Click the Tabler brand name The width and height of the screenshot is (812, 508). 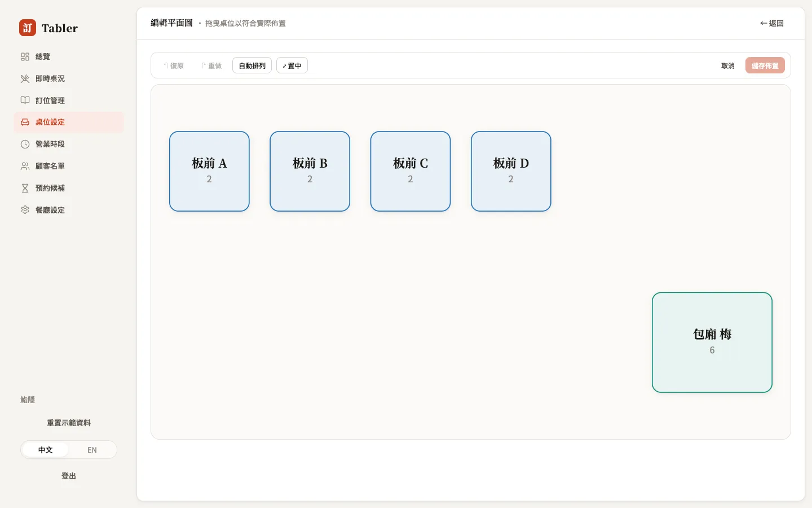click(60, 28)
